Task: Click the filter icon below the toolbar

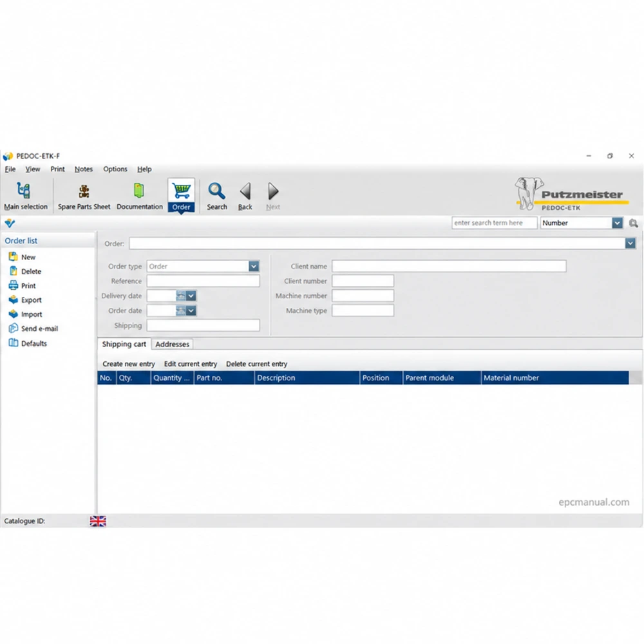Action: click(10, 223)
